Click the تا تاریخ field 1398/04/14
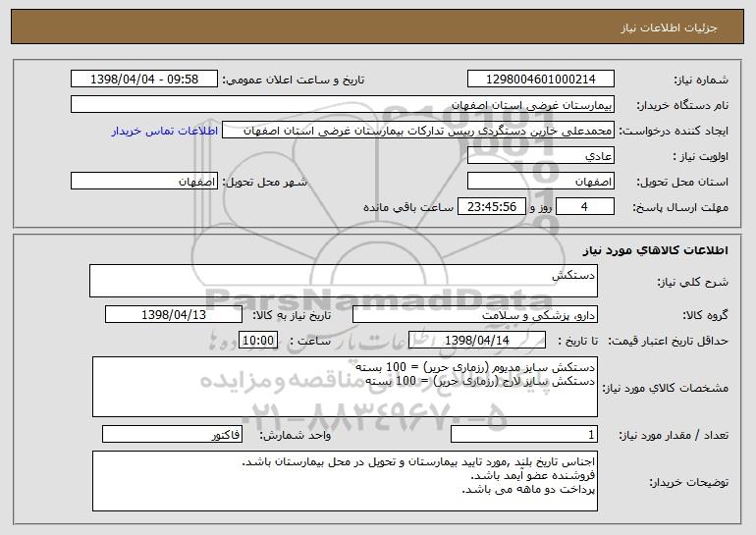The image size is (756, 535). pyautogui.click(x=477, y=341)
